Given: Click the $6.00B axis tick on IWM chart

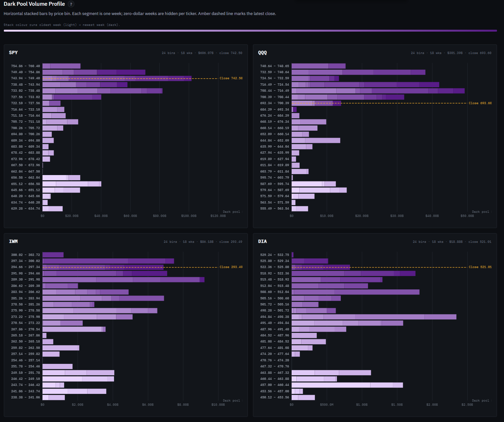Looking at the screenshot, I should click(148, 405).
